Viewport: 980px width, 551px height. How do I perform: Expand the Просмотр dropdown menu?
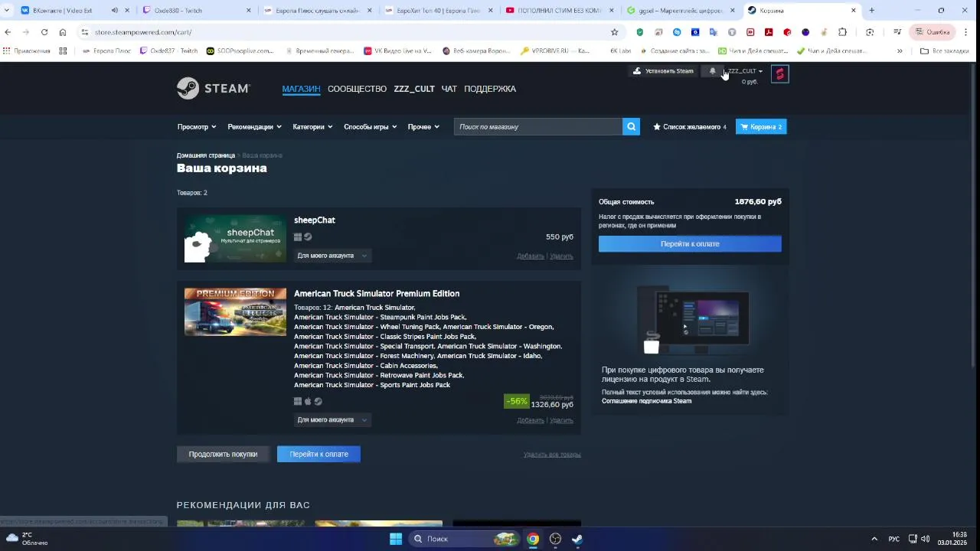click(x=197, y=127)
